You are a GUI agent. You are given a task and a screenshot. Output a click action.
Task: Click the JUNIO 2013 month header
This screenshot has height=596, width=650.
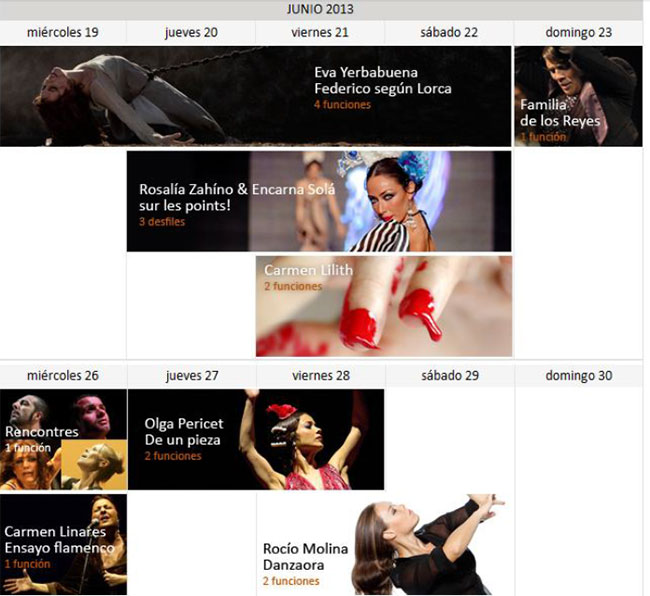320,10
